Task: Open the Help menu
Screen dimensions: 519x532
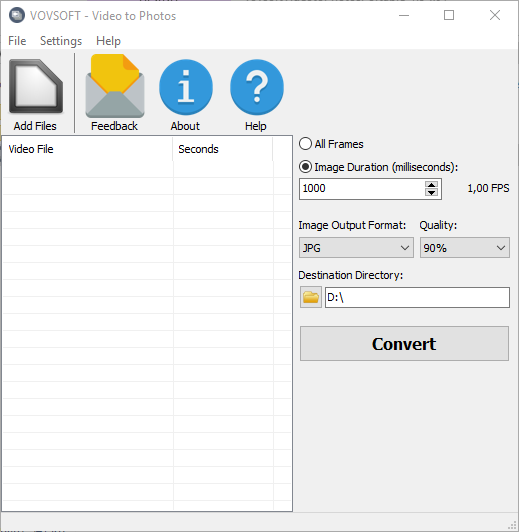Action: click(x=109, y=41)
